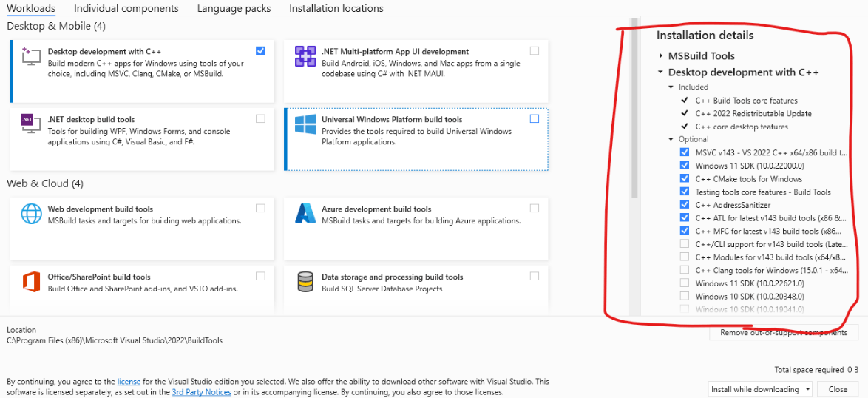
Task: Check C++ Clang tools for Windows
Action: (685, 269)
